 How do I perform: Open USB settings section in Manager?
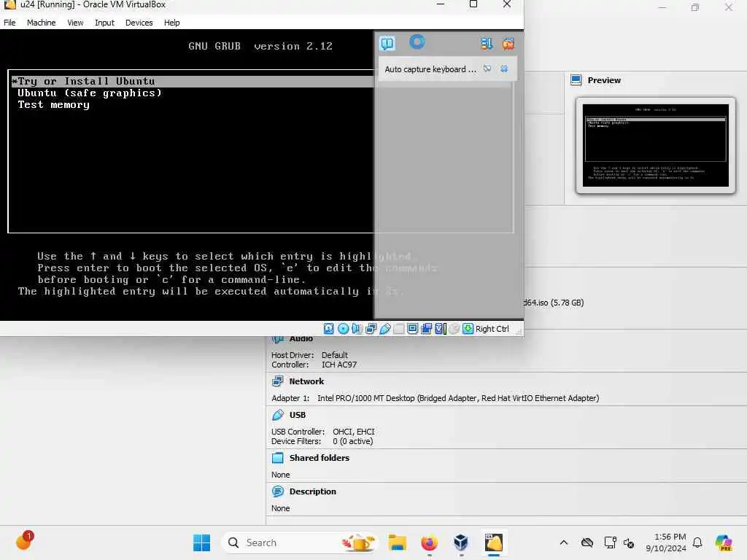click(298, 415)
